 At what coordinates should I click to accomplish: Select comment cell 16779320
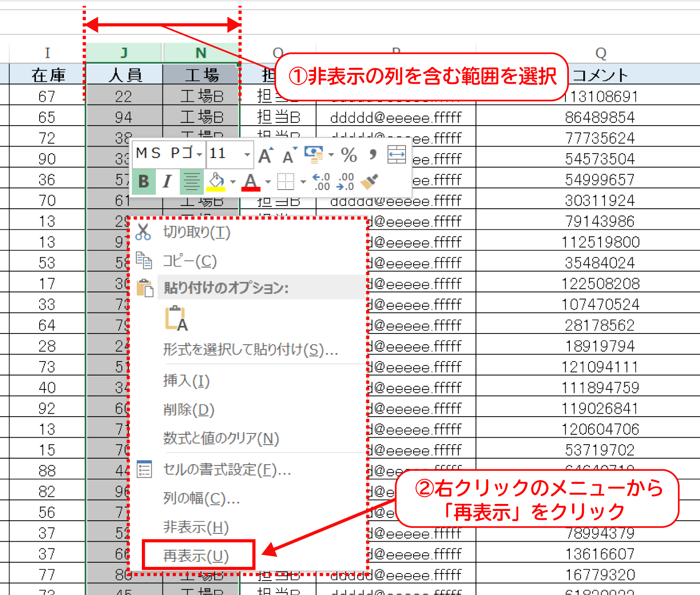(600, 574)
